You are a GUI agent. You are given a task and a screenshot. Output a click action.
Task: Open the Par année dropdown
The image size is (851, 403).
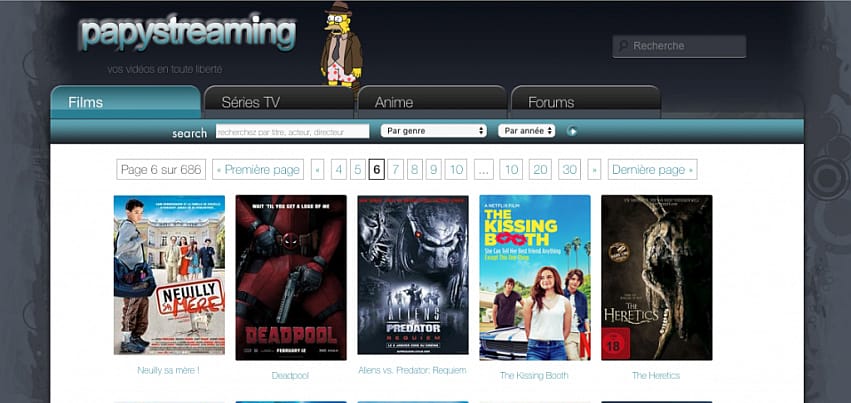[x=526, y=131]
